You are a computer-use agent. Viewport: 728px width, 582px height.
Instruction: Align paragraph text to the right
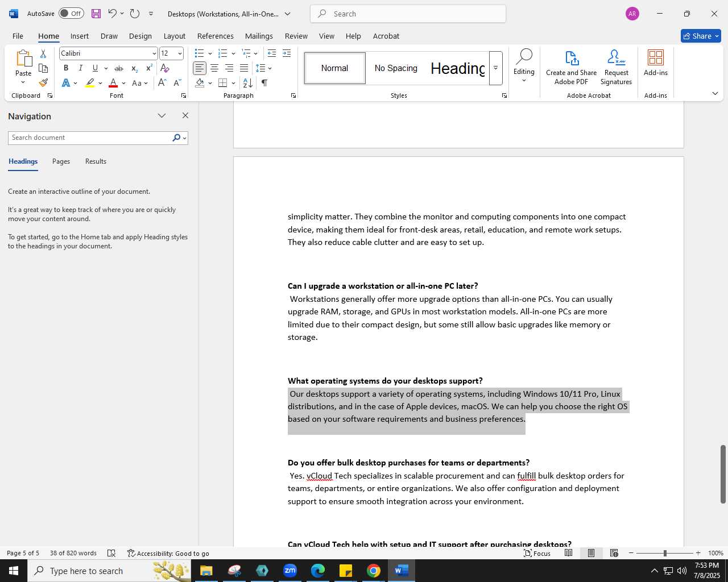[x=229, y=68]
